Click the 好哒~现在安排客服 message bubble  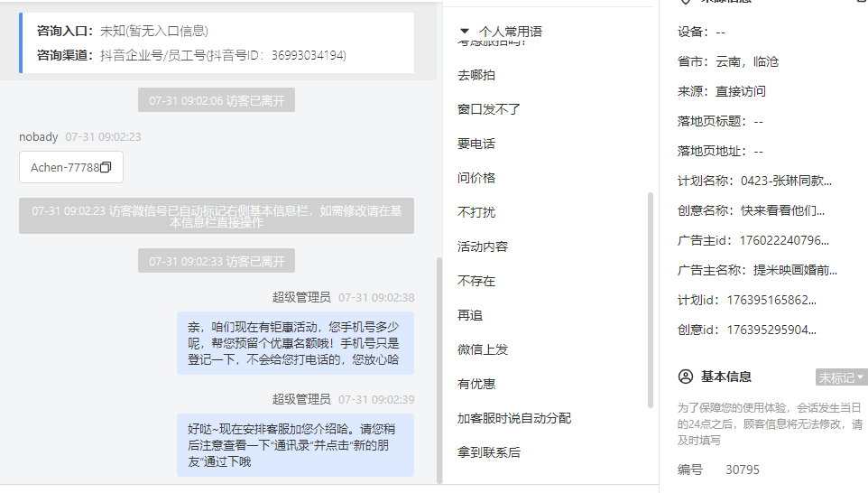coord(296,445)
